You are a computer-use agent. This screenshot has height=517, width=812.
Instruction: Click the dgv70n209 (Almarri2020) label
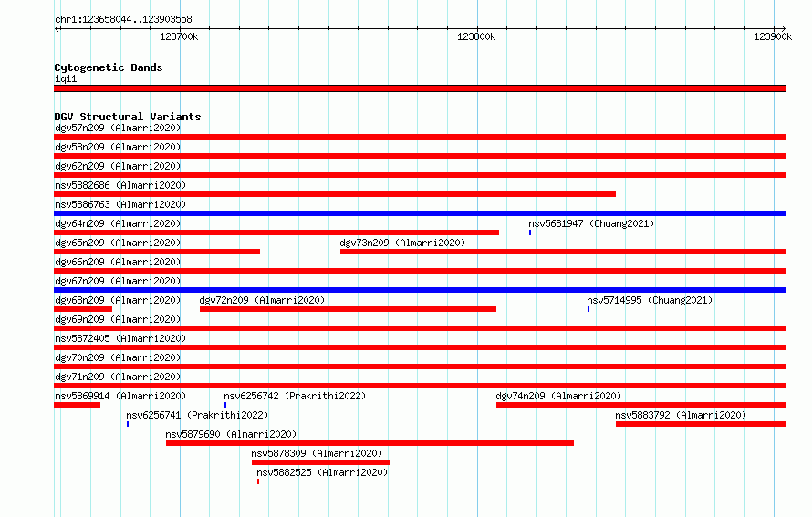coord(118,357)
